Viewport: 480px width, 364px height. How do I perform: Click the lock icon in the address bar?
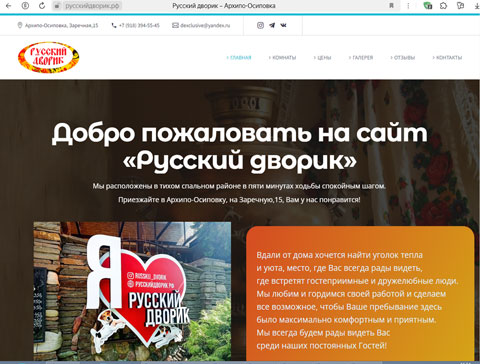pyautogui.click(x=57, y=6)
